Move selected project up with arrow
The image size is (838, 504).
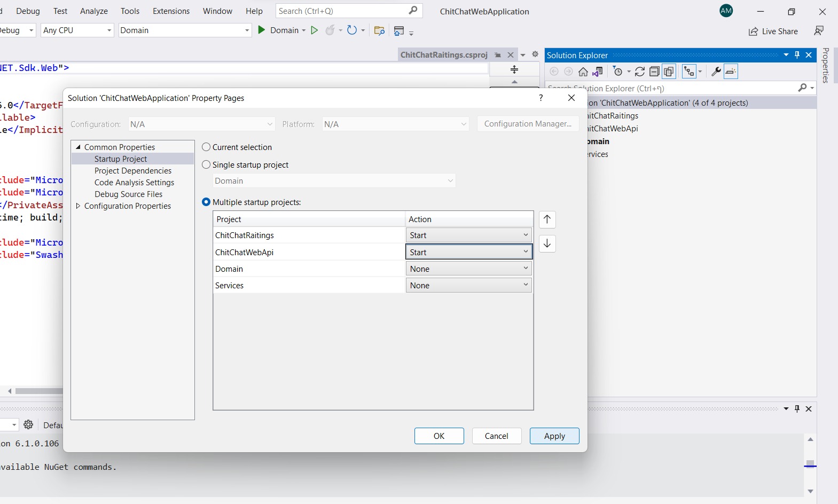click(547, 219)
